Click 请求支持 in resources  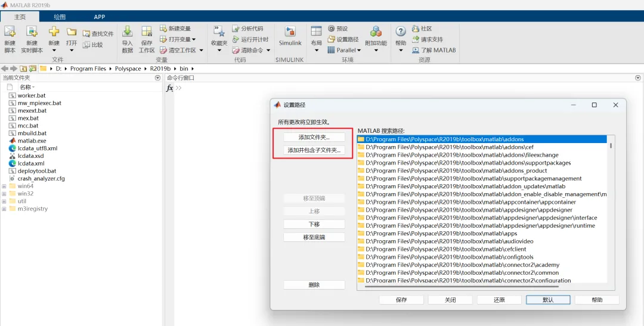click(x=428, y=39)
